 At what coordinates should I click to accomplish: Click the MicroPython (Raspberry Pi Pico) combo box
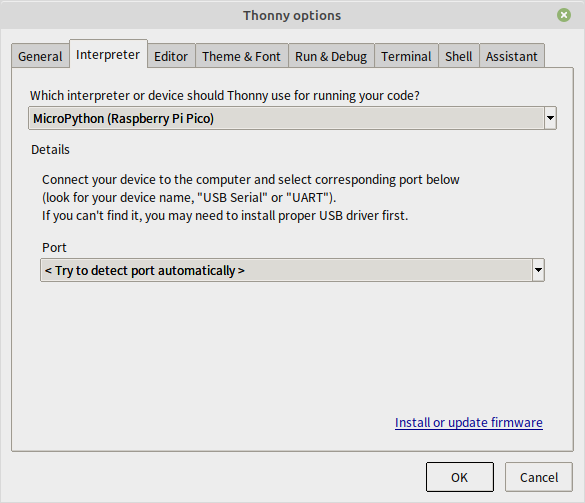point(292,118)
